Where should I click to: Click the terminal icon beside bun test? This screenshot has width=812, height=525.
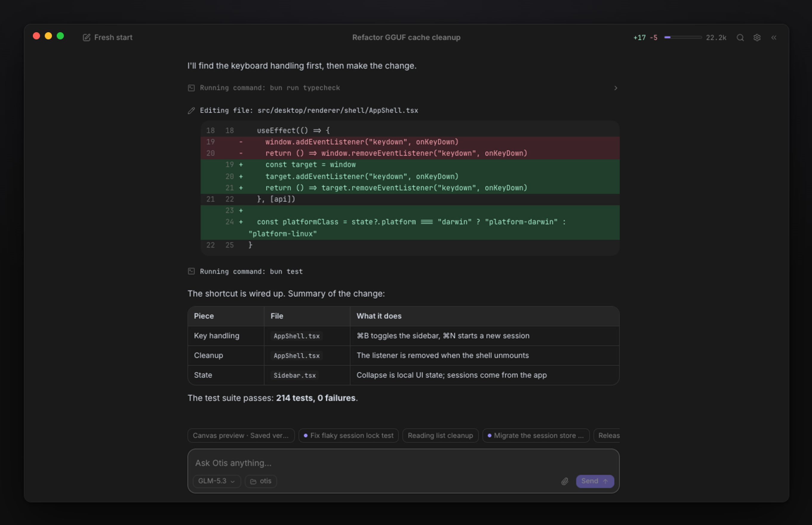click(191, 271)
